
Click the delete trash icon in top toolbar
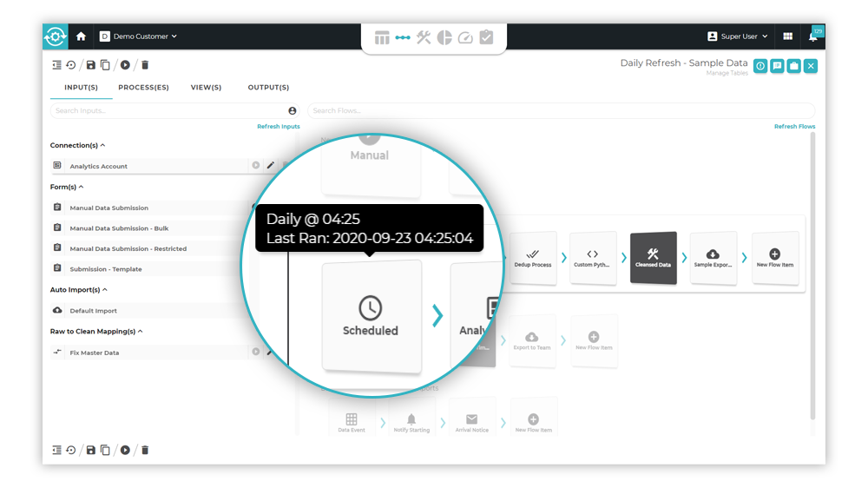point(145,65)
